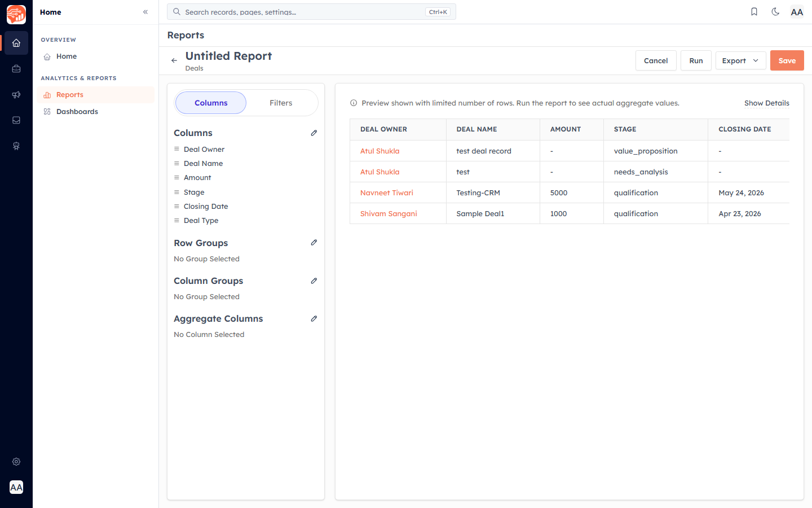Viewport: 812px width, 508px height.
Task: Open the home icon in the dark sidebar
Action: tap(16, 43)
